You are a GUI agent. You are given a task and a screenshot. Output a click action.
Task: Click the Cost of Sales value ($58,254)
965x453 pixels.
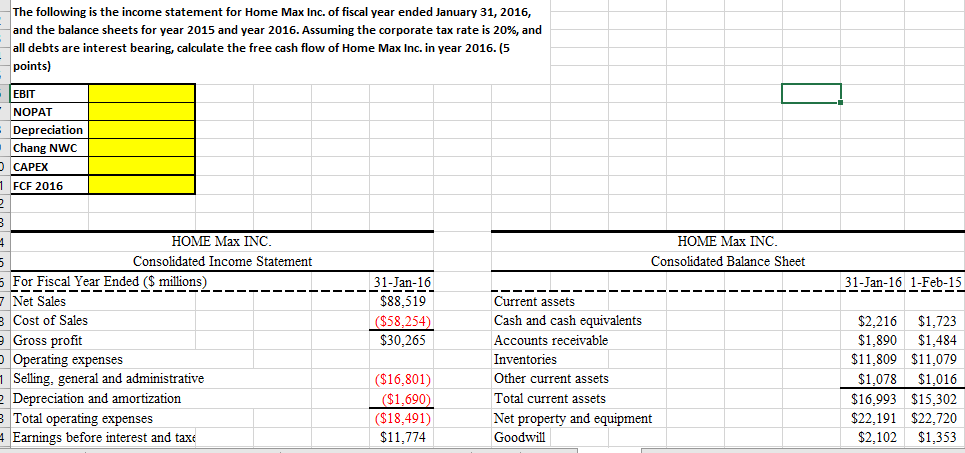click(x=403, y=321)
